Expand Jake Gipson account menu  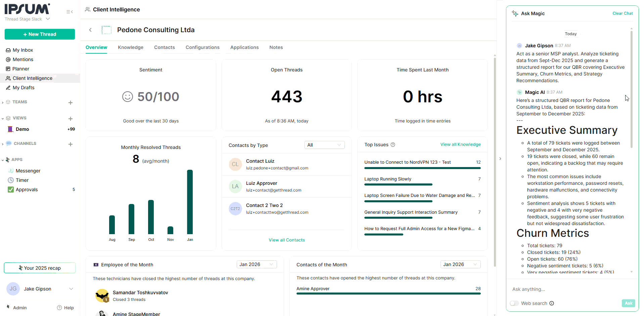click(71, 289)
